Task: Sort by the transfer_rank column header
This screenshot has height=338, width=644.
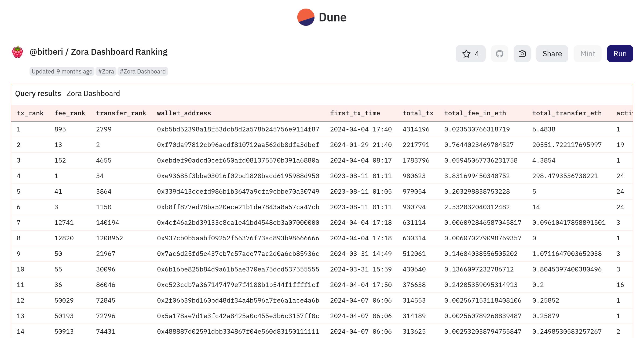Action: pyautogui.click(x=121, y=113)
